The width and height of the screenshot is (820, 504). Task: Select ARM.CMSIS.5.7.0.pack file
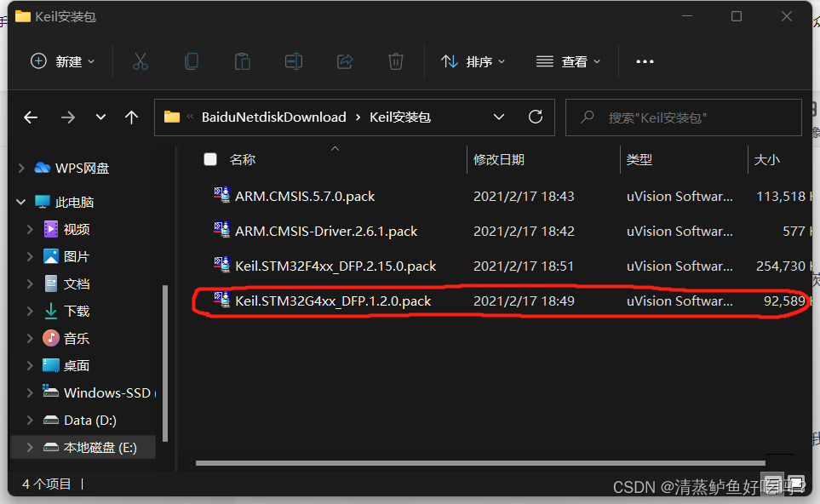pyautogui.click(x=305, y=196)
